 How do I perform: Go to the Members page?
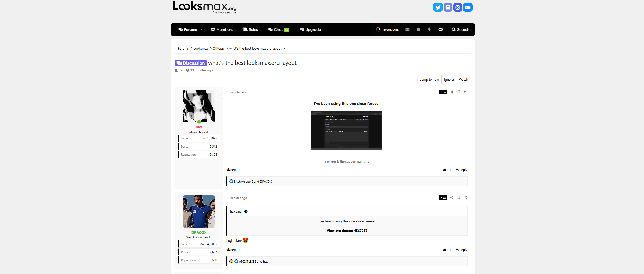pos(221,30)
